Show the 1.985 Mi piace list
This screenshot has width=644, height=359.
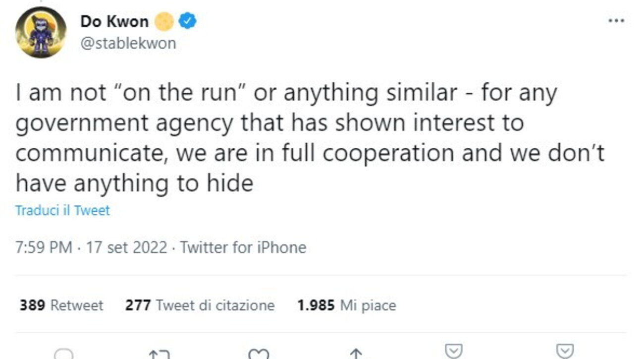pyautogui.click(x=346, y=305)
